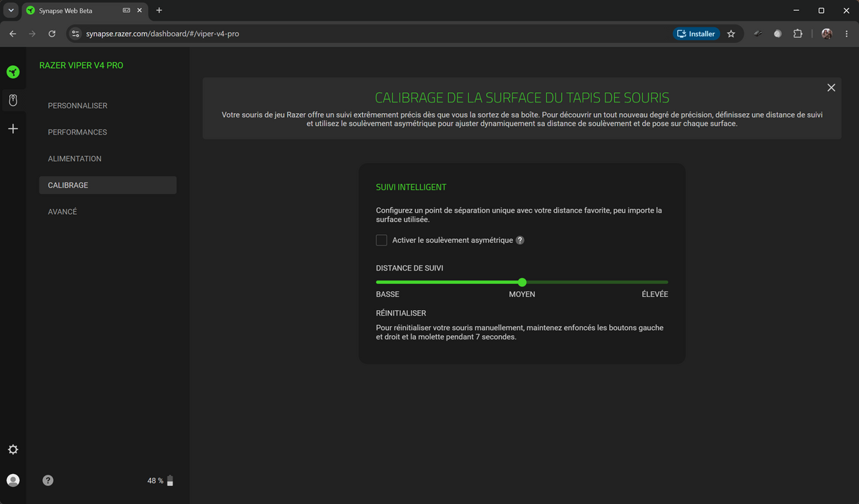This screenshot has height=504, width=859.
Task: Click the browser forward arrow
Action: [x=32, y=34]
